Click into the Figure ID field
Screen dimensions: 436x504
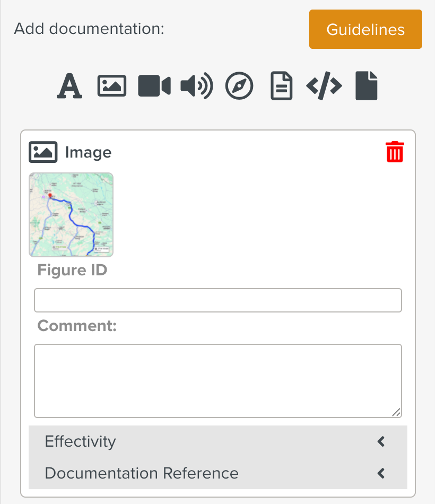pyautogui.click(x=217, y=300)
